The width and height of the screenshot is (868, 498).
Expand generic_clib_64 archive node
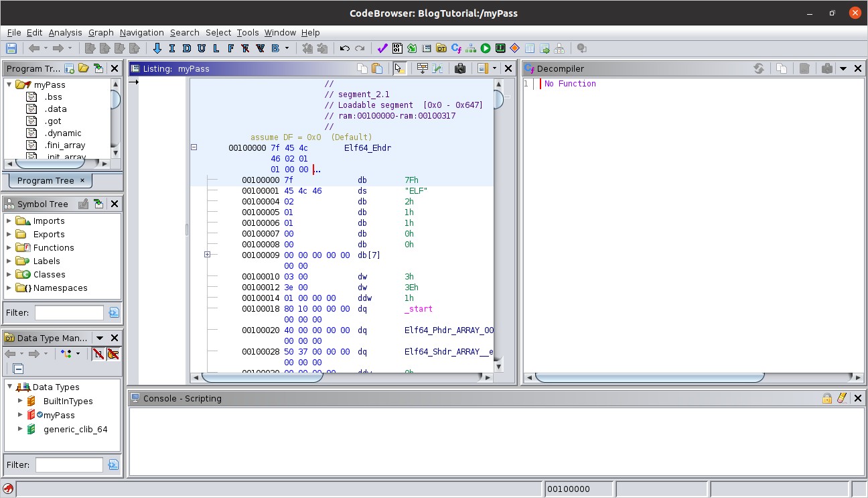[20, 429]
